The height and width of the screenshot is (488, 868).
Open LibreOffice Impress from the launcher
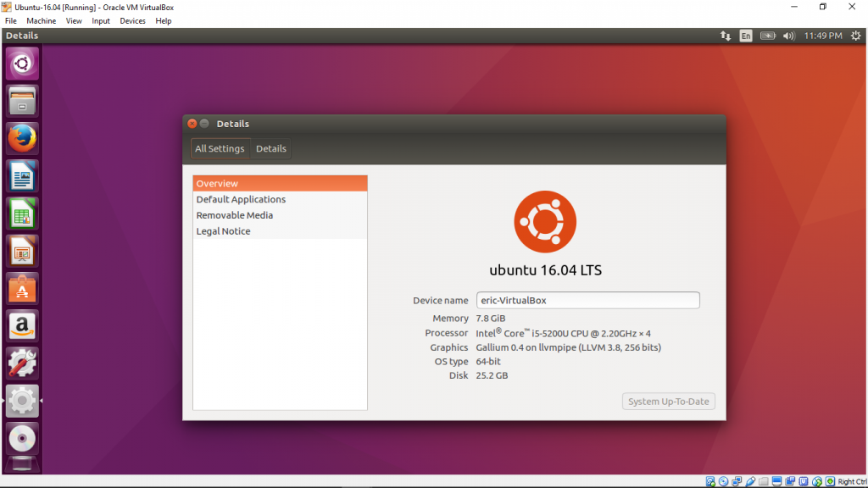pos(22,251)
